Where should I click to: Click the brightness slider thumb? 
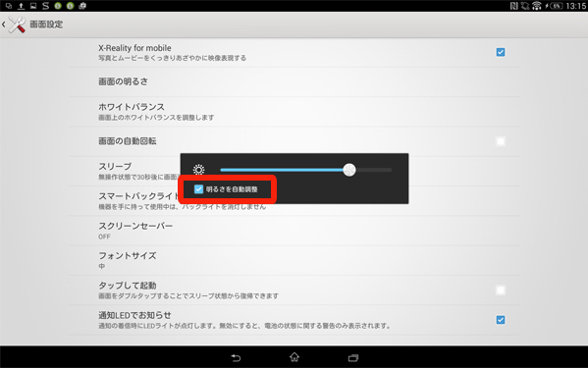point(349,170)
